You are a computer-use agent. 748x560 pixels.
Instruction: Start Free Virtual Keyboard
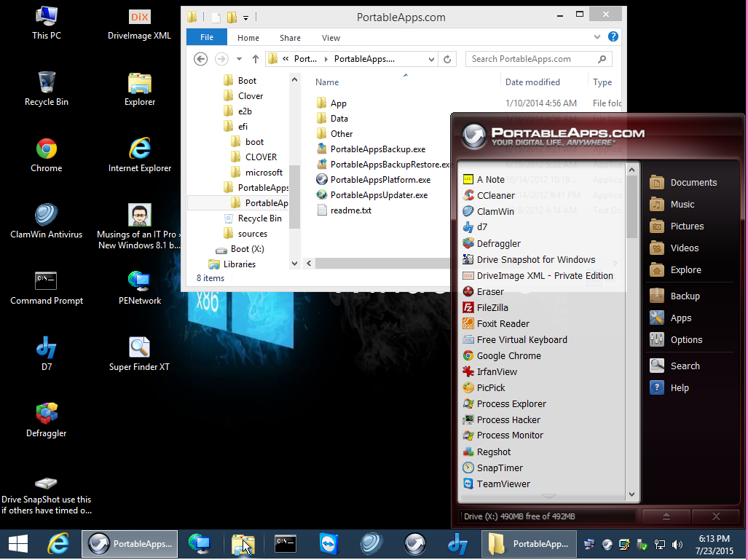[515, 339]
